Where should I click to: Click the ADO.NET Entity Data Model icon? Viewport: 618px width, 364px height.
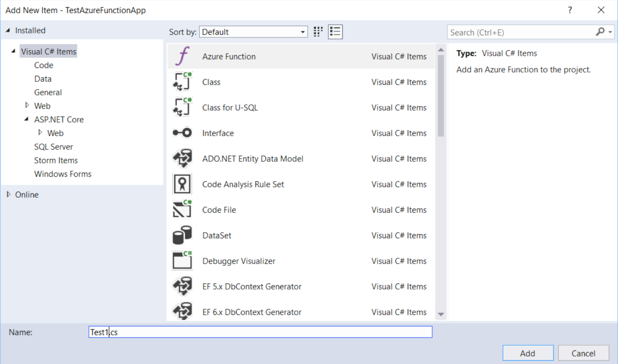click(182, 158)
